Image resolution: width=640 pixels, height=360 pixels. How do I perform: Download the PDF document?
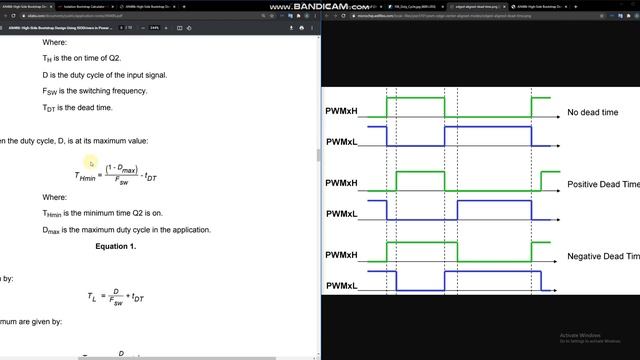[x=291, y=28]
